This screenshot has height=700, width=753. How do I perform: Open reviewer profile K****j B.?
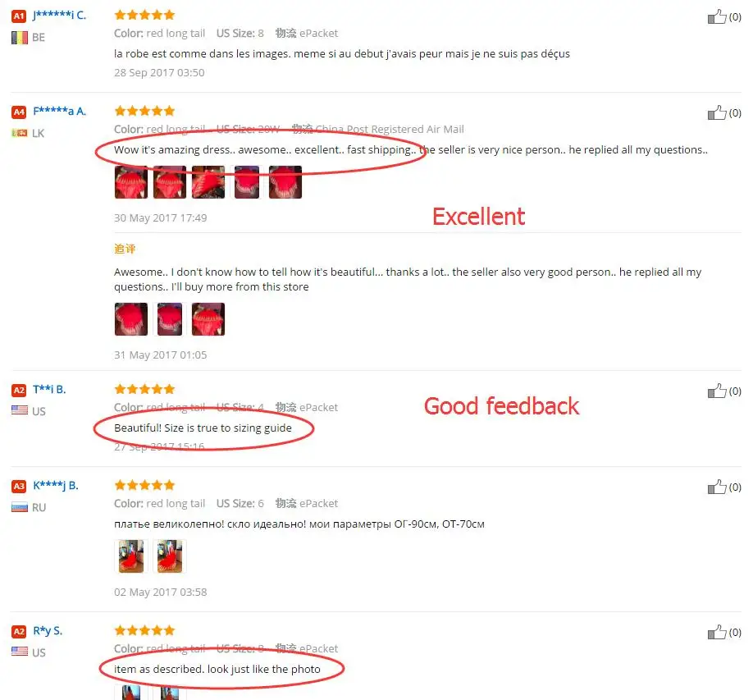click(55, 486)
